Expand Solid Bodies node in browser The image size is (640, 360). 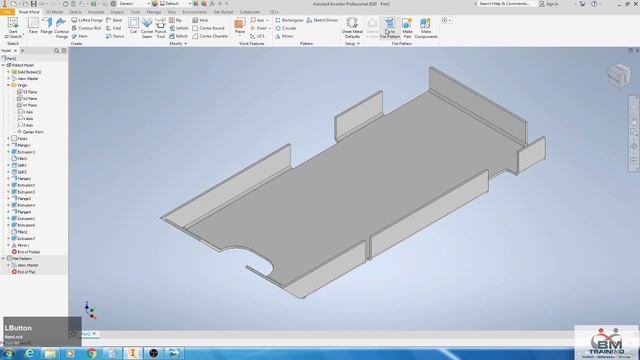click(x=8, y=72)
